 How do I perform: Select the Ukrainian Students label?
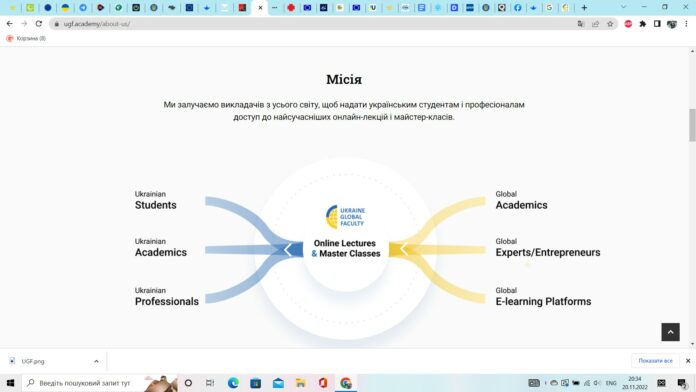[x=155, y=200]
